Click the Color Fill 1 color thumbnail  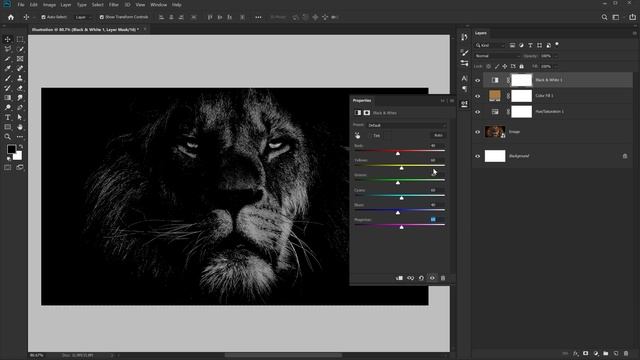(x=495, y=96)
